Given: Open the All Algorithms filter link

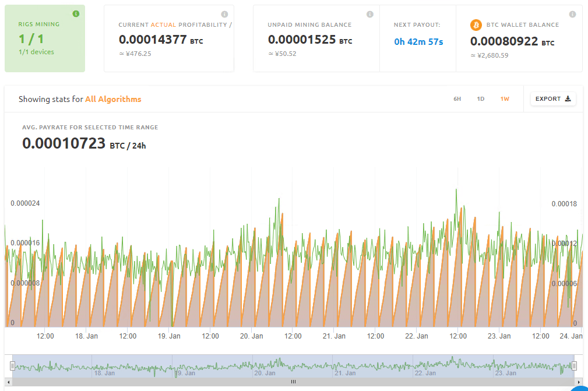Looking at the screenshot, I should click(113, 99).
